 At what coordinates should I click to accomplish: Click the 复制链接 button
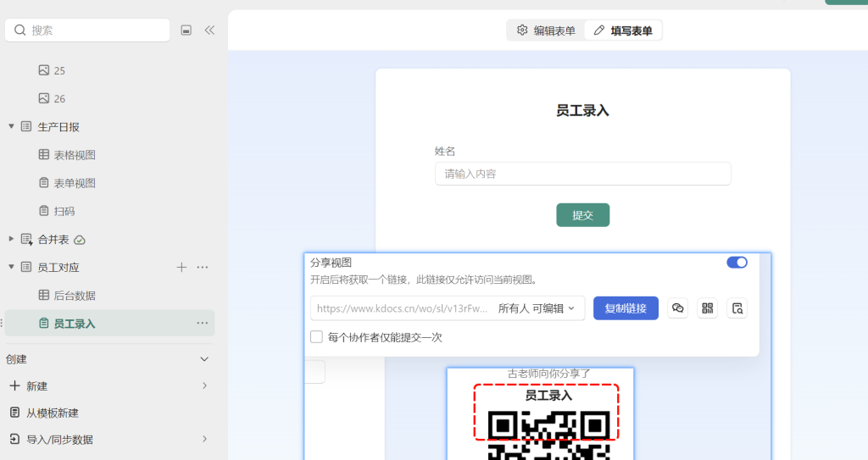tap(626, 308)
